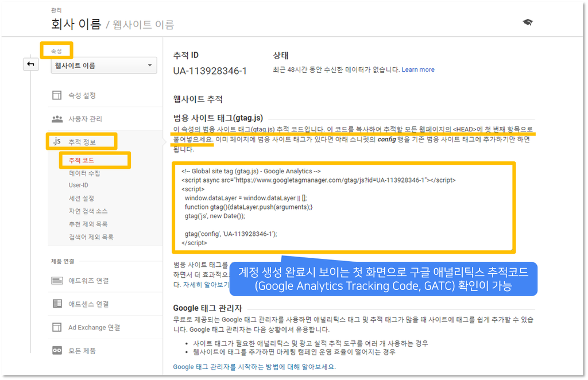Screen dimensions: 588x380
Task: Open 애드센스 연결 menu item
Action: click(88, 304)
